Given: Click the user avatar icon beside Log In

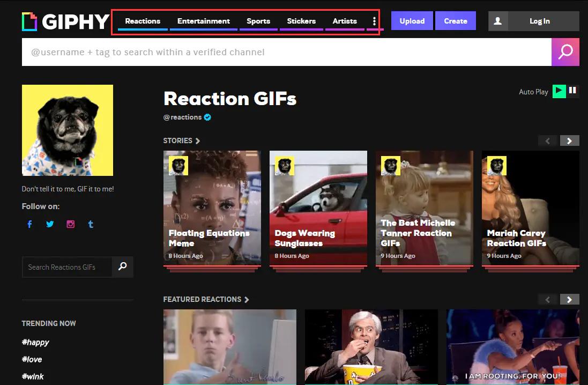Looking at the screenshot, I should [x=498, y=21].
